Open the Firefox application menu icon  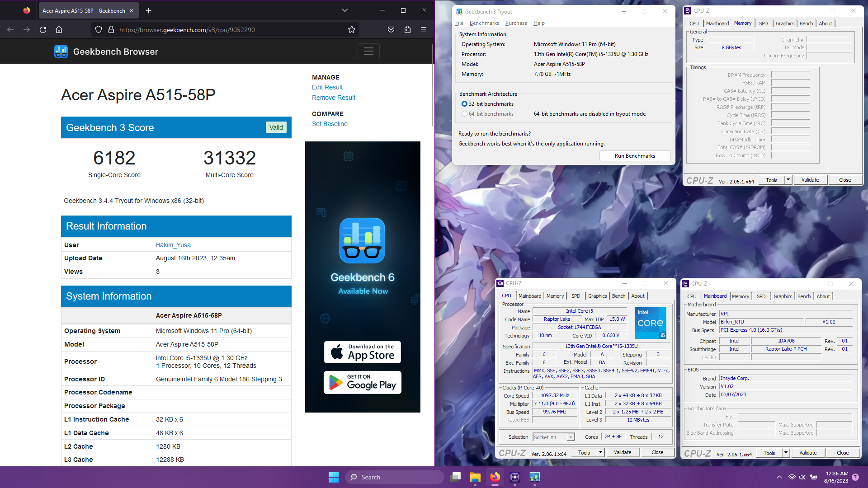pos(424,30)
